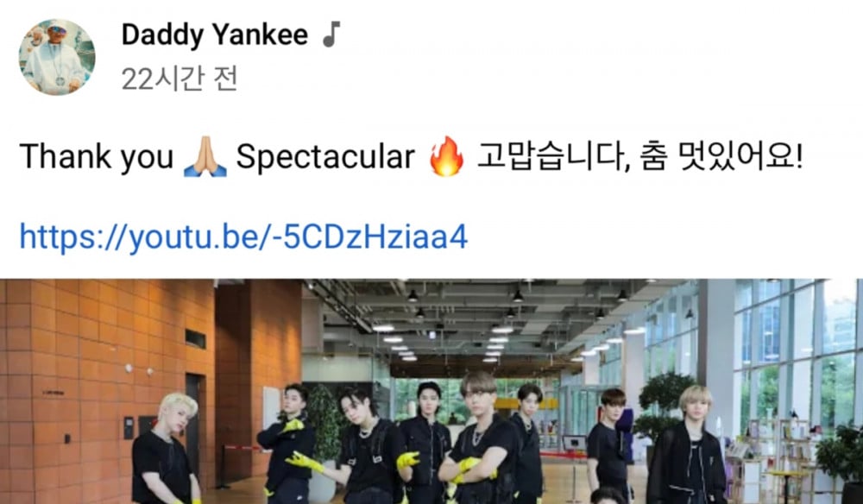Click the fire emoji in post
The width and height of the screenshot is (863, 504).
point(446,156)
